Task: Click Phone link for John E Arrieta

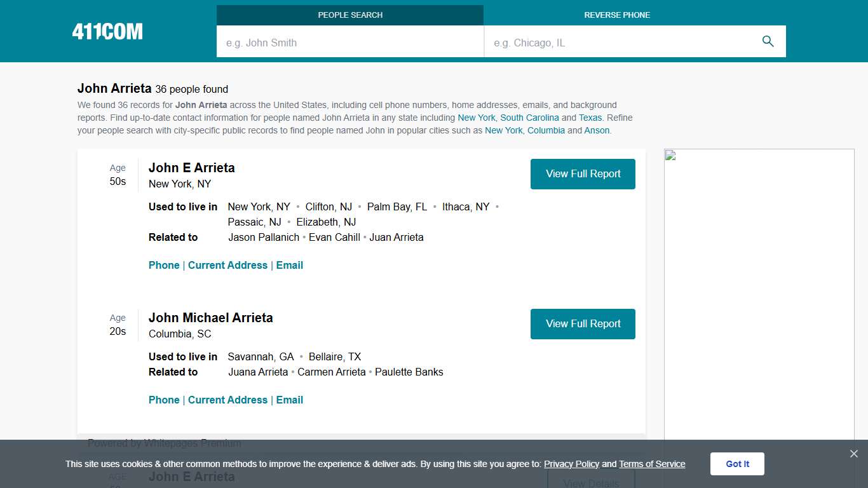Action: 164,265
